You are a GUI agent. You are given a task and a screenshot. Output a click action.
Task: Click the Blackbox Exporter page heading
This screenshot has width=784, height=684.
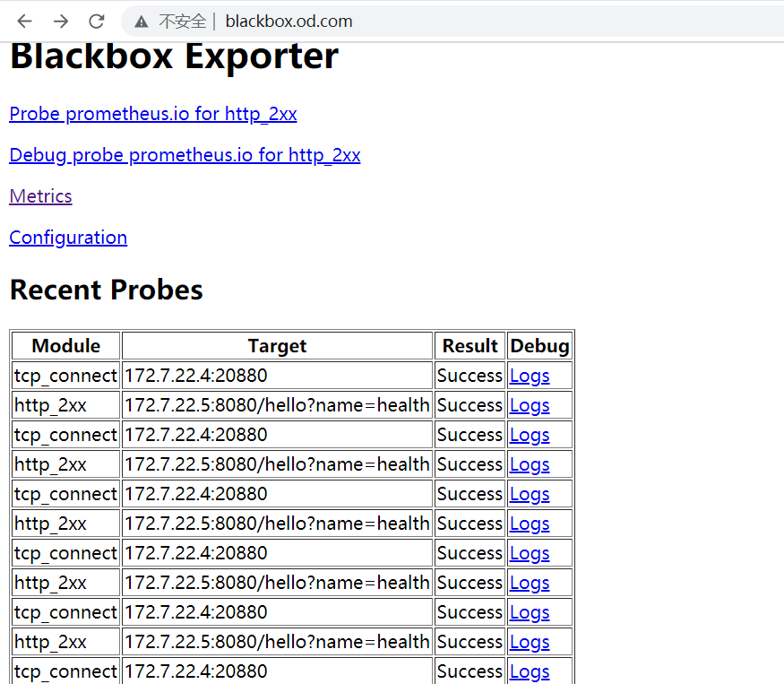(x=175, y=56)
